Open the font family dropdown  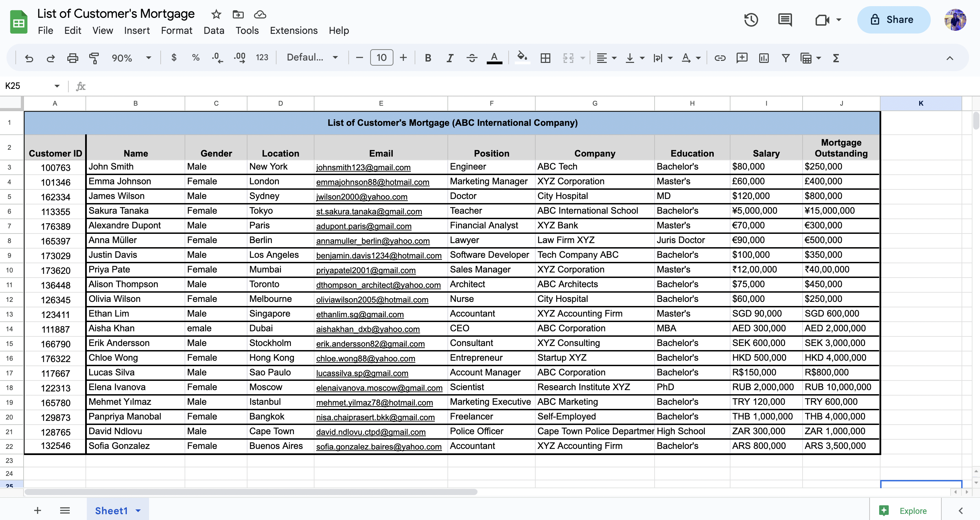312,57
